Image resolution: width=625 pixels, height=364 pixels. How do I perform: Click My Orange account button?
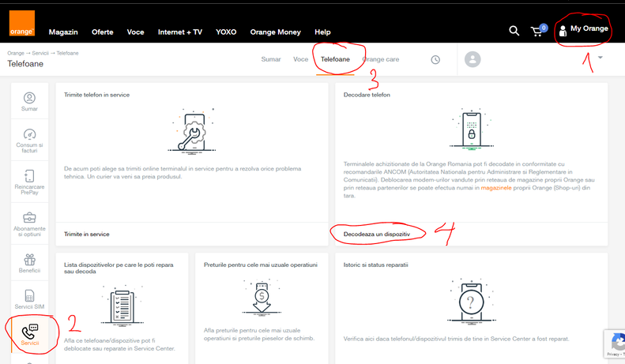(583, 29)
